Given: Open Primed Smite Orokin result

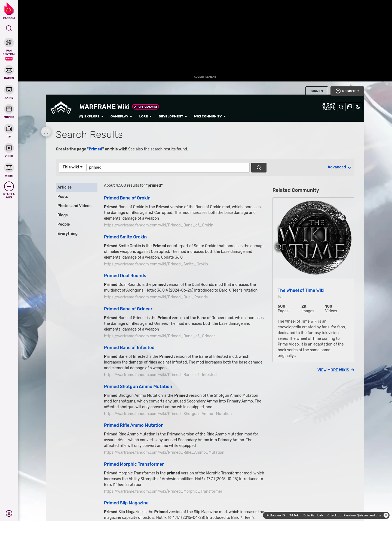Looking at the screenshot, I should coord(125,237).
